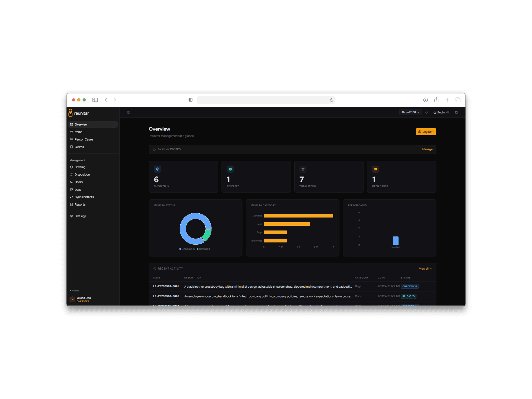The width and height of the screenshot is (532, 399).
Task: Click the End shift button
Action: [441, 112]
